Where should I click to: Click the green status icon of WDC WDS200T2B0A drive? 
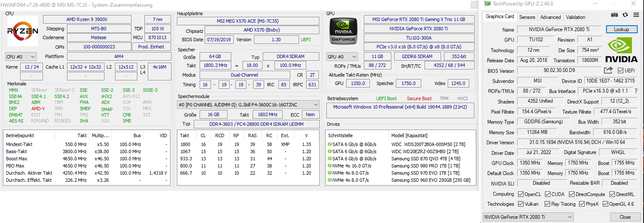pyautogui.click(x=329, y=144)
